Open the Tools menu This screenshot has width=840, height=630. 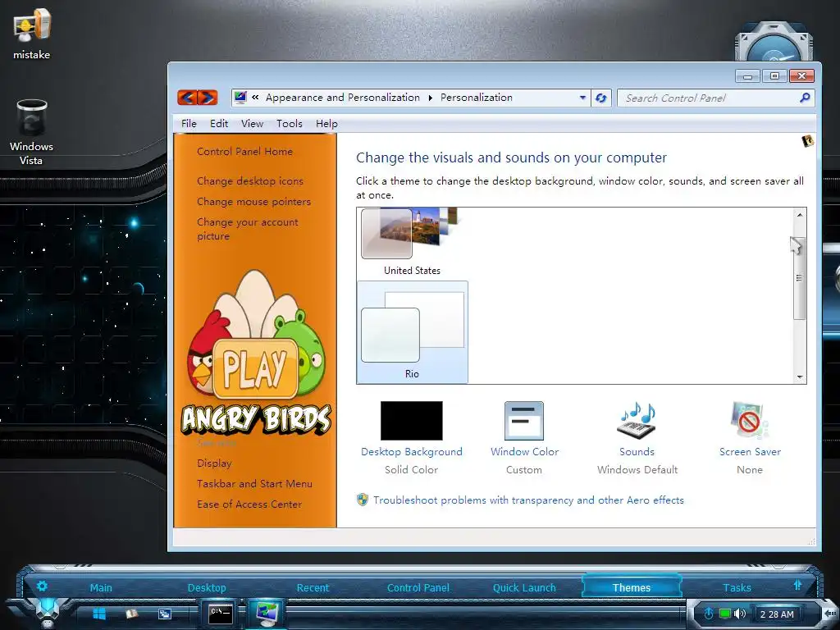point(290,124)
